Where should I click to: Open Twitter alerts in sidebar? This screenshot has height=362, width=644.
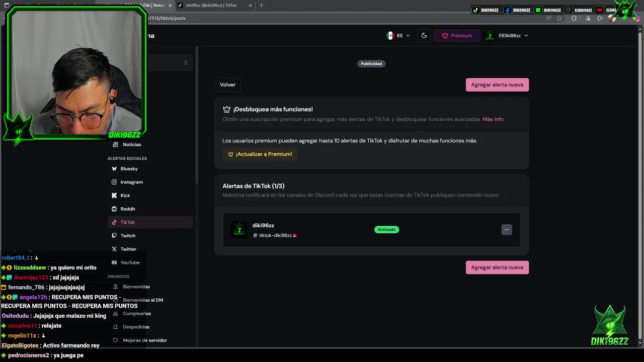pyautogui.click(x=150, y=249)
